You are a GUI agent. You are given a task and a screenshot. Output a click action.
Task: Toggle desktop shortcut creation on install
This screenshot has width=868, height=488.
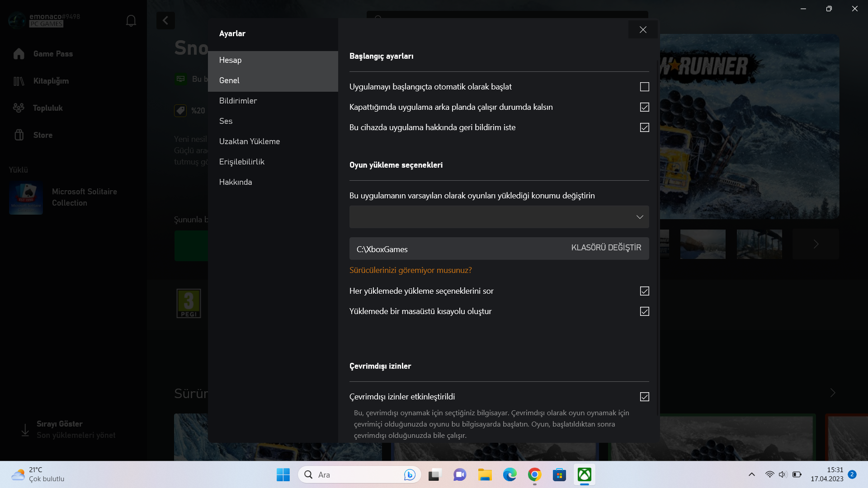(644, 311)
